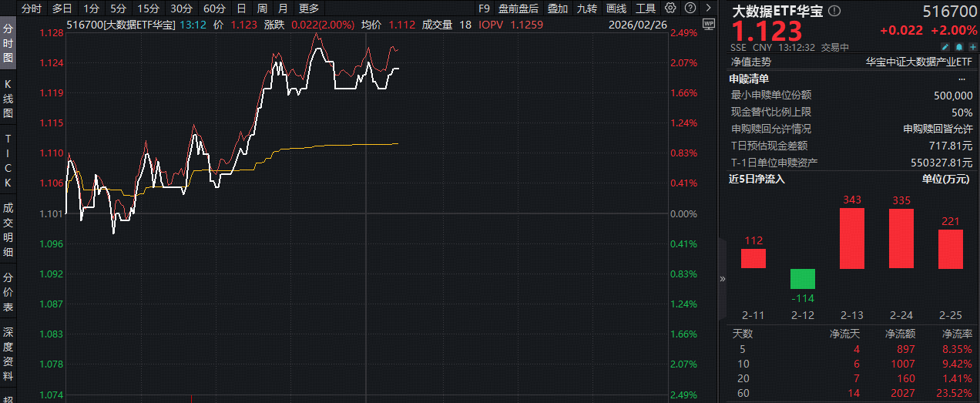
Task: Open the 净值走势 link
Action: 751,62
